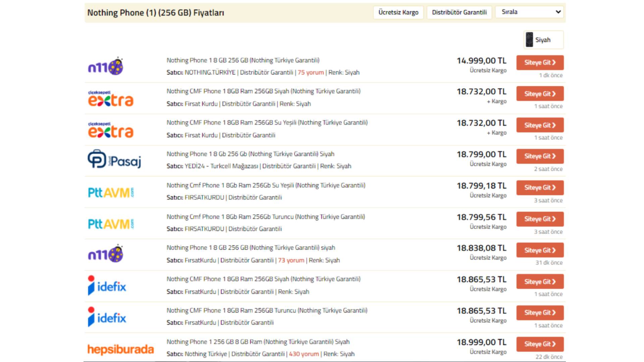Click the idefix logo for Turuncu CMF listing

point(107,317)
